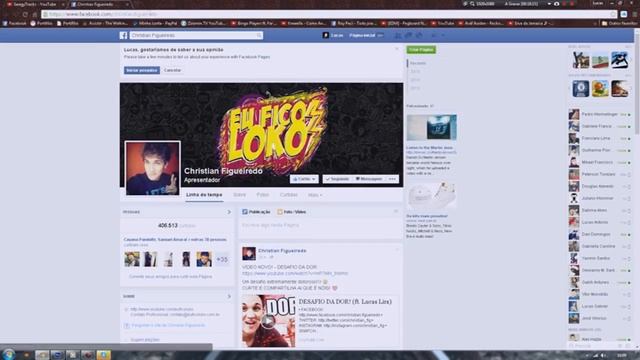Open the cartoon character app icon in sidebar

[x=600, y=89]
